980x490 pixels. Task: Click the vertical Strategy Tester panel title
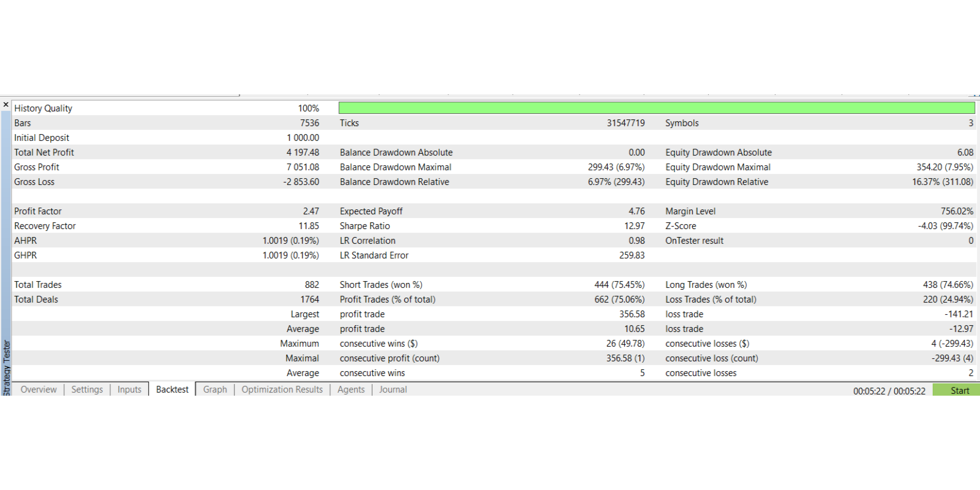click(6, 367)
